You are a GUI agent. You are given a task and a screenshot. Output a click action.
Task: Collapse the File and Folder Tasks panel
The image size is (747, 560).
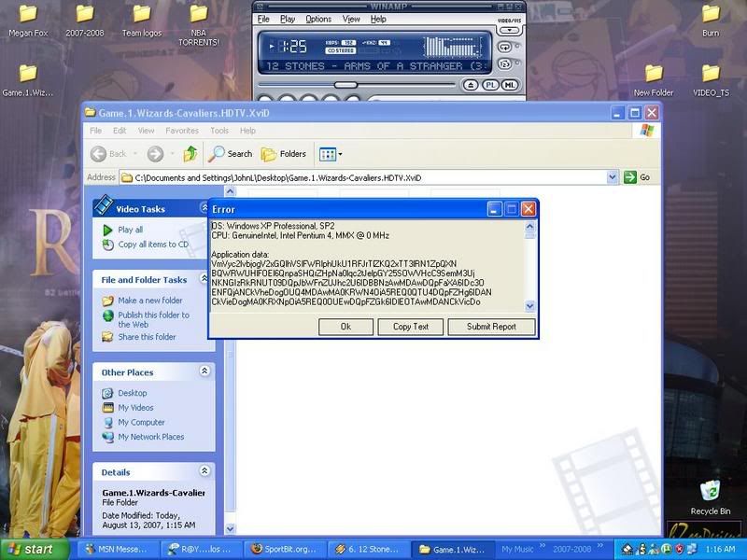tap(204, 277)
